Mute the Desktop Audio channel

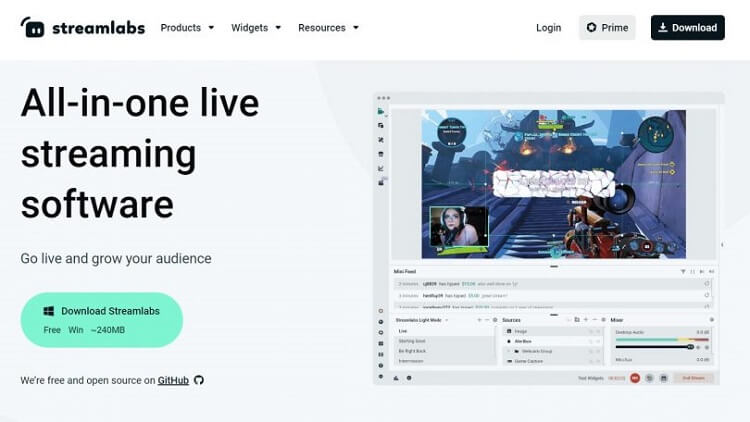coord(698,347)
